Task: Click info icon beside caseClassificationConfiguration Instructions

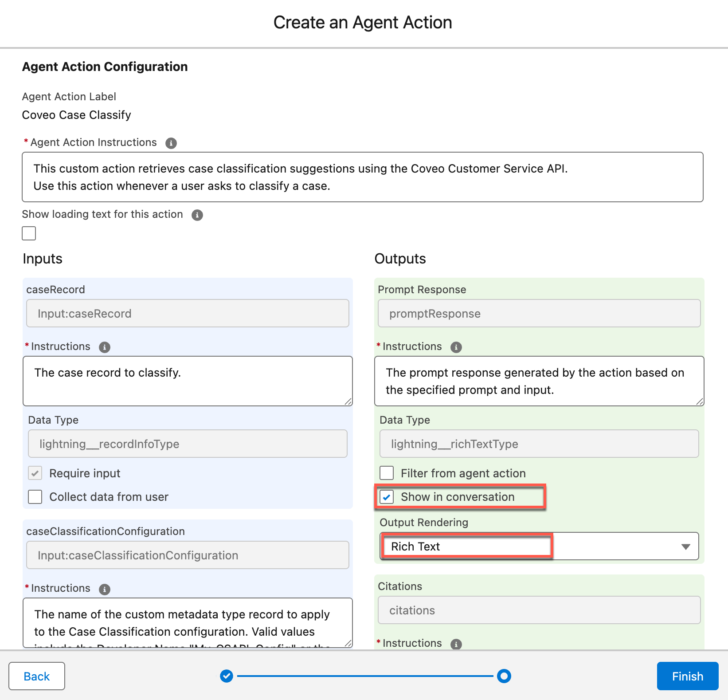Action: click(105, 589)
